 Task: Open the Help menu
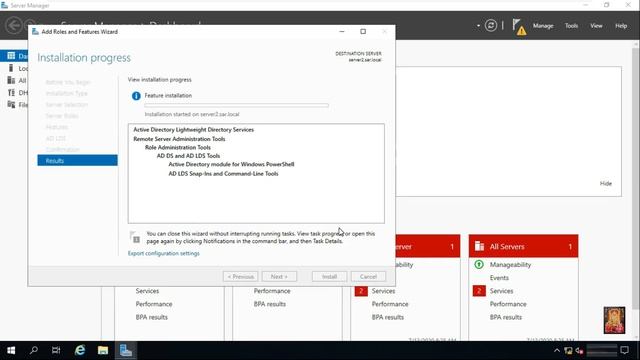pos(621,26)
